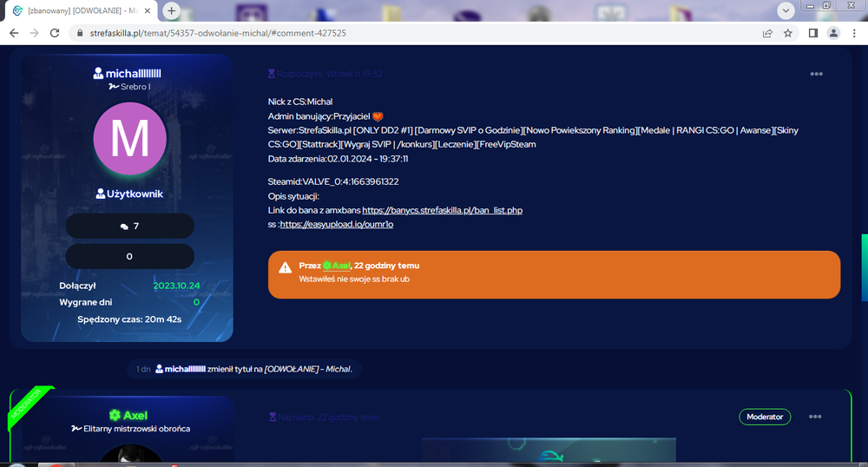Image resolution: width=868 pixels, height=467 pixels.
Task: Click the Moderator badge button
Action: (x=765, y=417)
